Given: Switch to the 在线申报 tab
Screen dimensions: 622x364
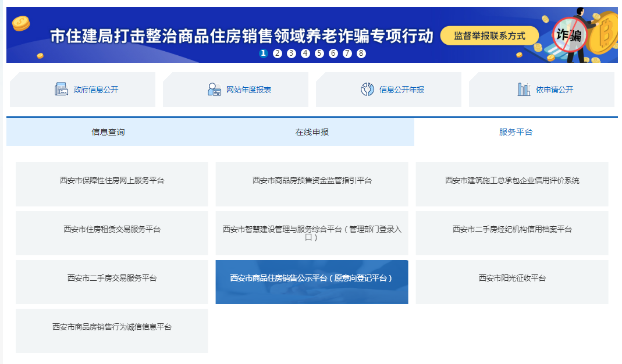Looking at the screenshot, I should [x=312, y=132].
